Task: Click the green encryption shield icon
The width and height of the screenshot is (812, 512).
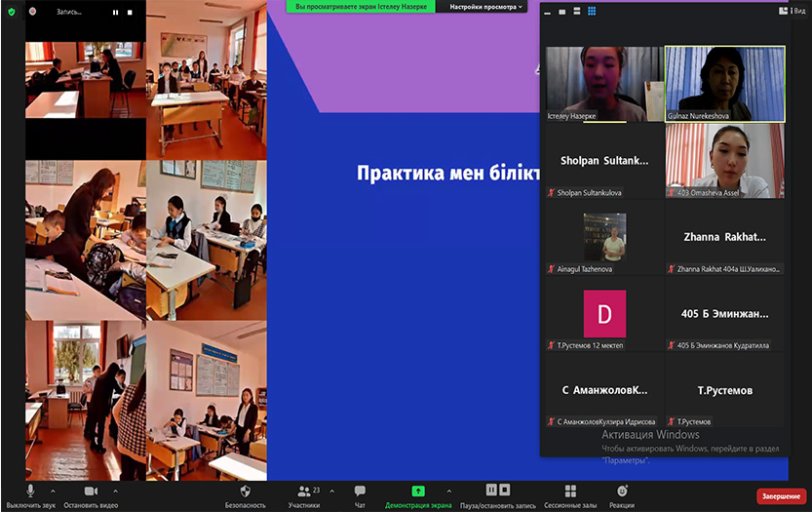Action: [x=12, y=12]
